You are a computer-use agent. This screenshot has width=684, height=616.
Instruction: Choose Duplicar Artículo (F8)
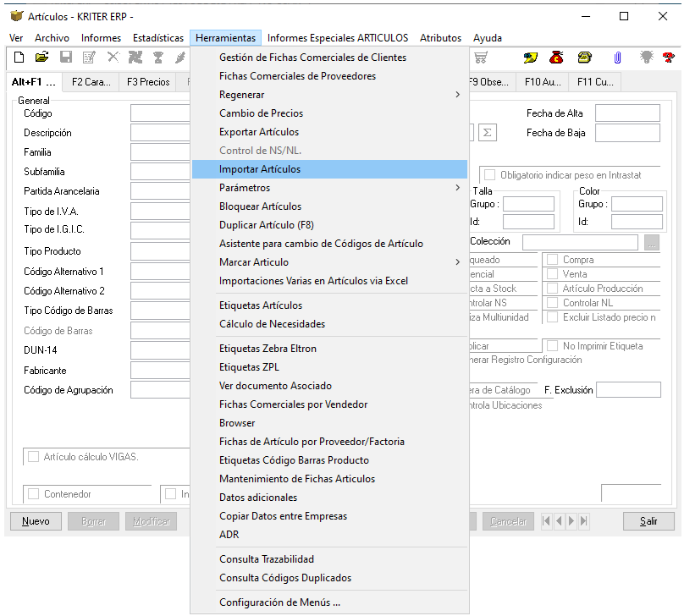(x=329, y=225)
